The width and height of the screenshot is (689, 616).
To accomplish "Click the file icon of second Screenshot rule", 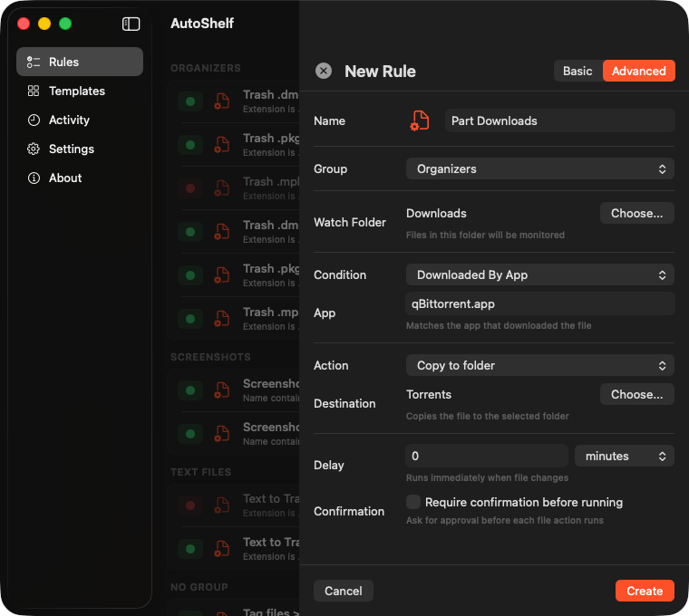I will pyautogui.click(x=222, y=434).
